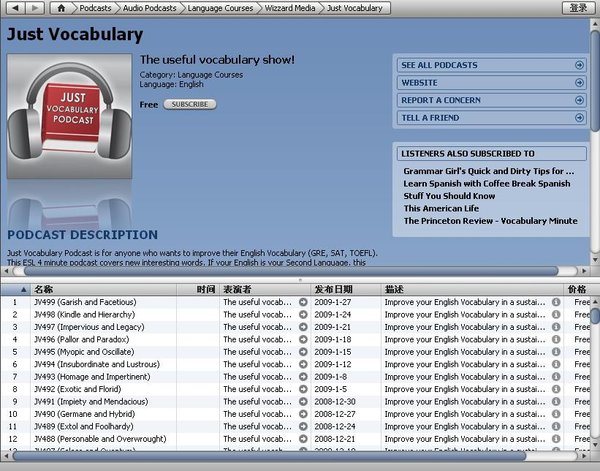Screen dimensions: 600x471
Task: Click the arrow icon on WEBSITE
Action: point(579,82)
